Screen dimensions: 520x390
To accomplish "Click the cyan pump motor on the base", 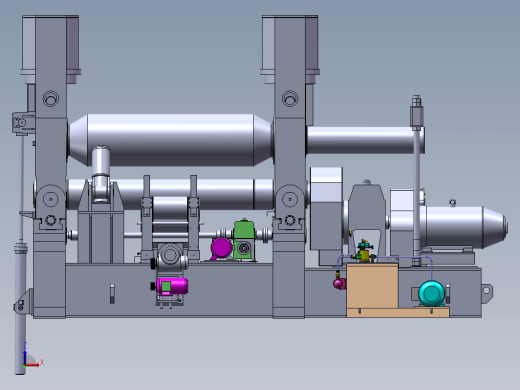I will pos(432,293).
